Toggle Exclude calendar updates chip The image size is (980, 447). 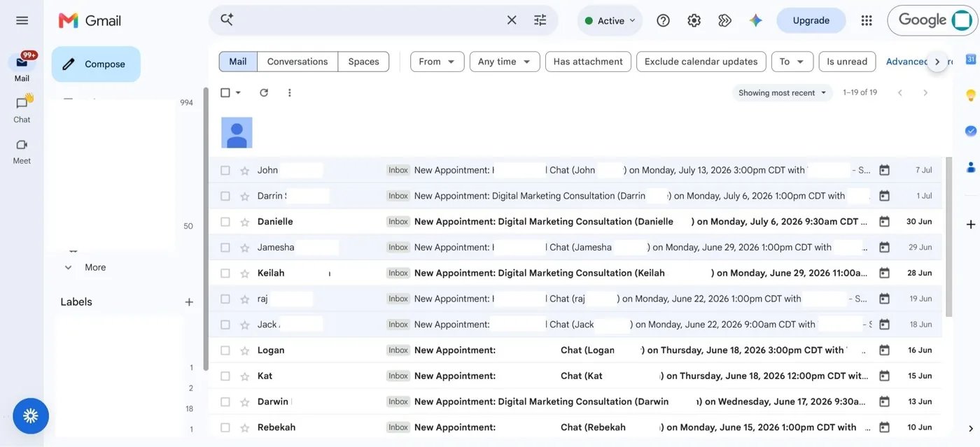pos(701,62)
